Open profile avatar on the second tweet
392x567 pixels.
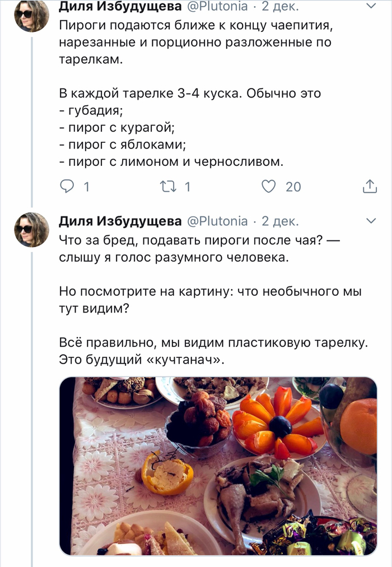click(x=31, y=230)
